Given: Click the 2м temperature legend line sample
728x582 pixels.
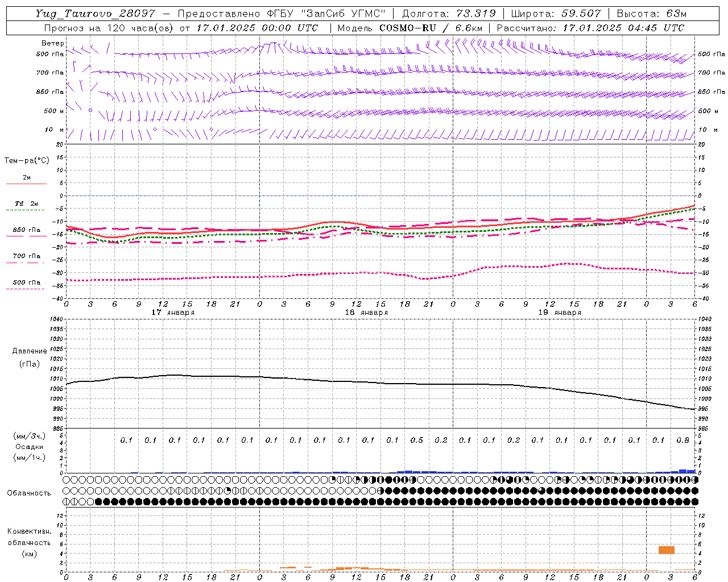Looking at the screenshot, I should 26,184.
